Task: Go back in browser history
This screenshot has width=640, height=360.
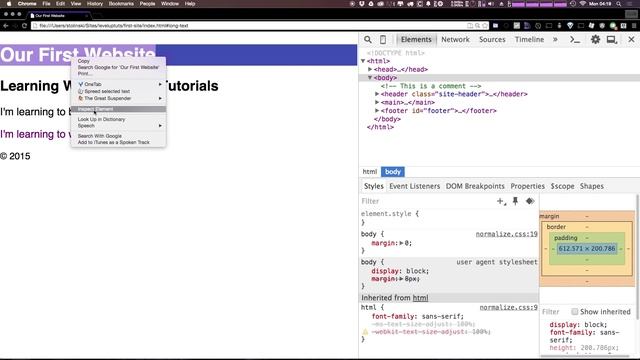Action: pos(6,26)
